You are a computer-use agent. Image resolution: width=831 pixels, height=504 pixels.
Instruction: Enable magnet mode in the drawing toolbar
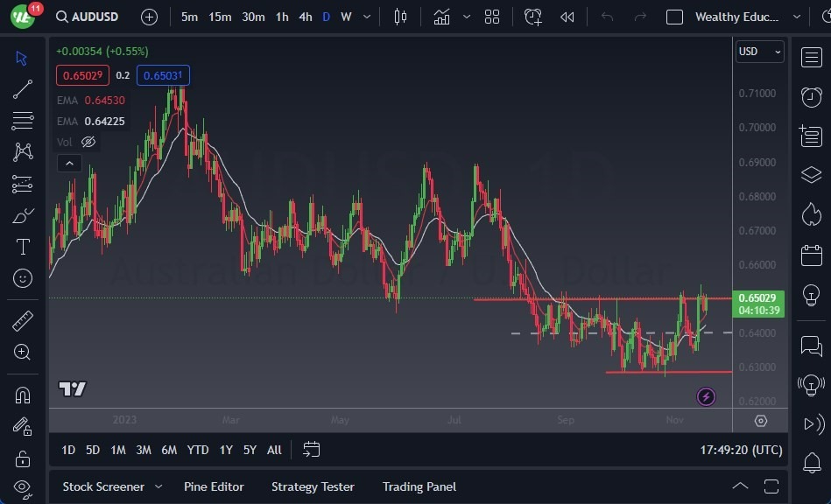coord(24,394)
